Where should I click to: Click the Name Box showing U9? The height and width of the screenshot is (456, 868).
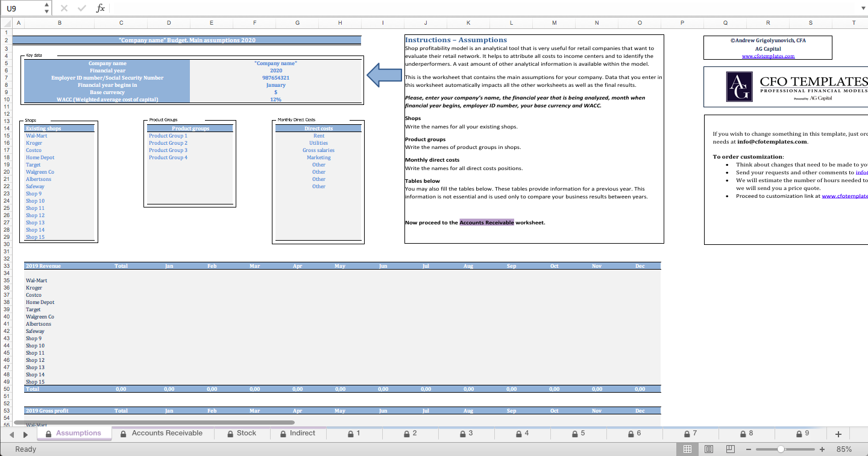click(23, 8)
